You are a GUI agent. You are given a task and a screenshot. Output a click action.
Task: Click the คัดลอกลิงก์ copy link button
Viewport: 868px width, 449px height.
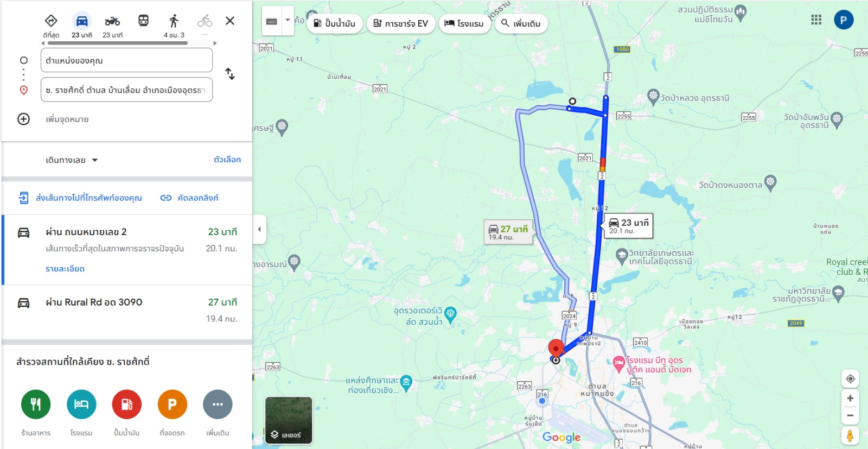pyautogui.click(x=189, y=198)
